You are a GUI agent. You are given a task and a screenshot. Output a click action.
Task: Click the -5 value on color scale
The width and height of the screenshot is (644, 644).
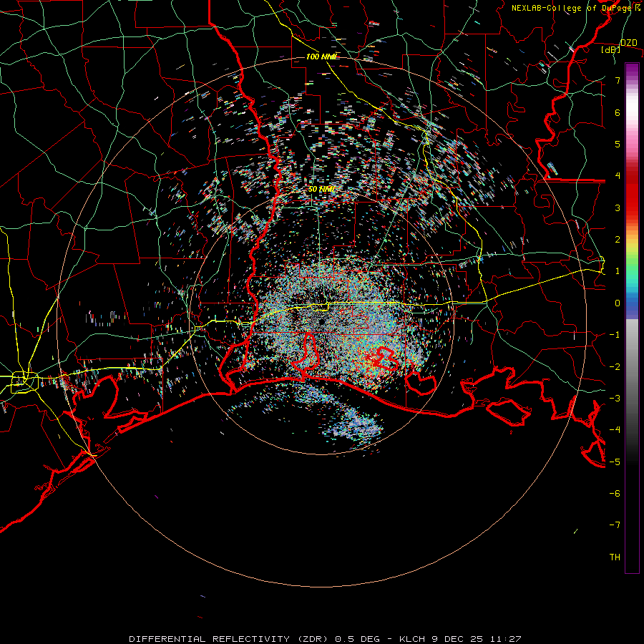[x=615, y=462]
